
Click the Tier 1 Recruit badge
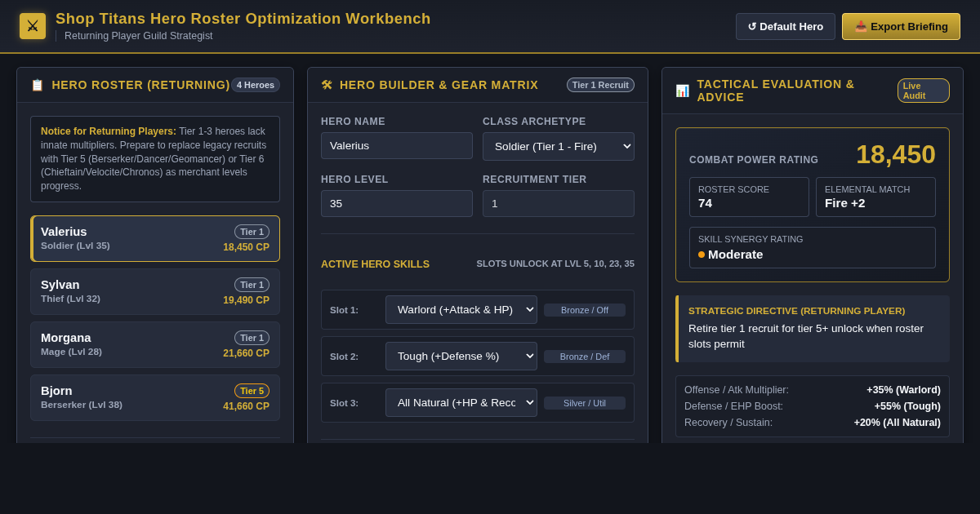point(600,85)
